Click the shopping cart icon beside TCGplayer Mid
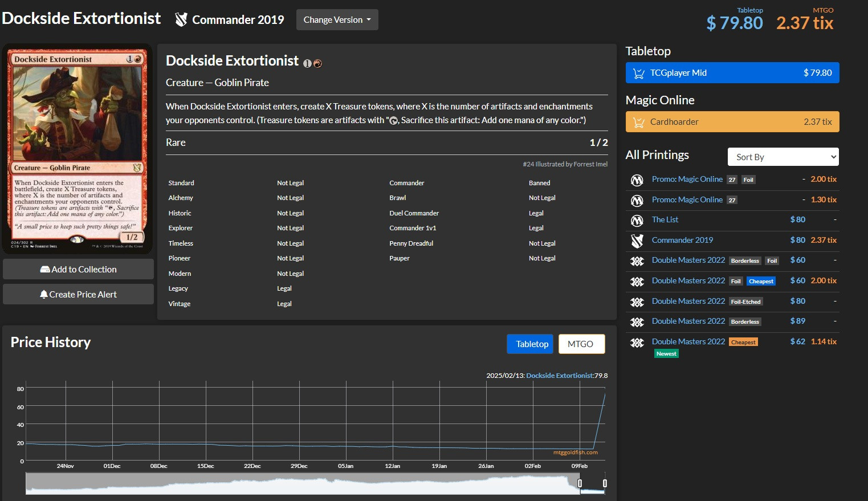This screenshot has height=501, width=868. (x=638, y=73)
